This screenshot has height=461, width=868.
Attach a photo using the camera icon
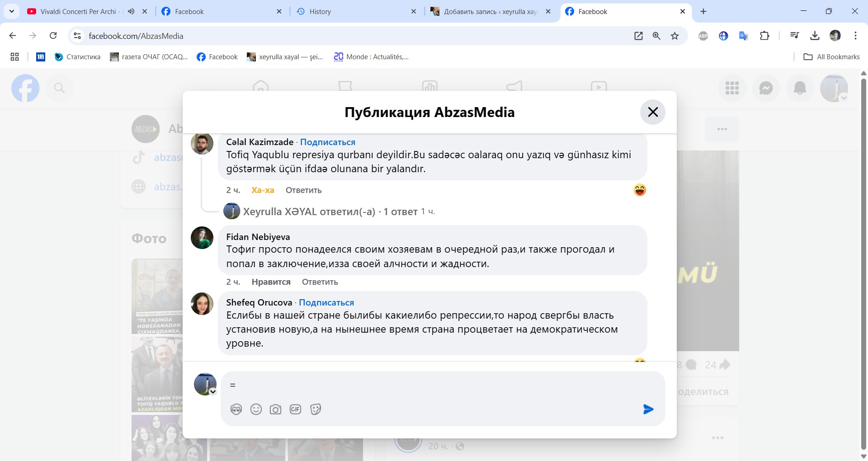[x=275, y=409]
